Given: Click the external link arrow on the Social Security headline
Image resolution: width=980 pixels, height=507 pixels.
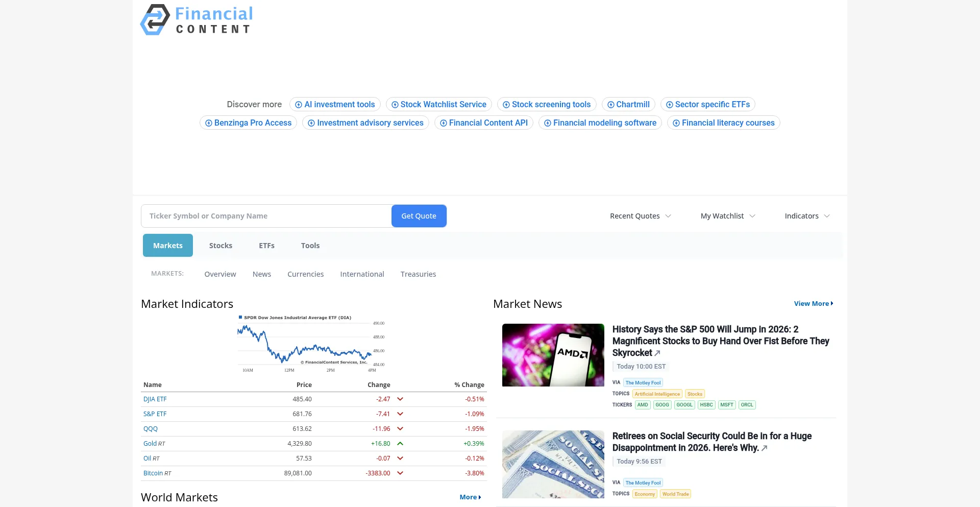Looking at the screenshot, I should [x=764, y=448].
